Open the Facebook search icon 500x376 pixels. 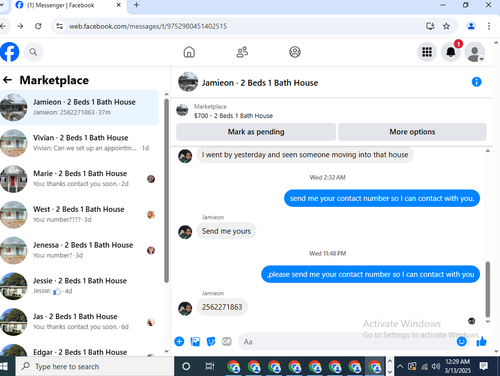click(33, 52)
